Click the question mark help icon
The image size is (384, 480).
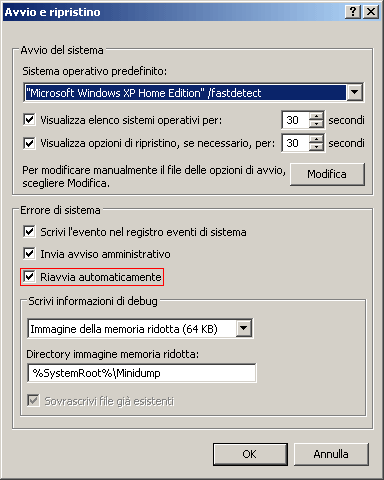(x=353, y=12)
